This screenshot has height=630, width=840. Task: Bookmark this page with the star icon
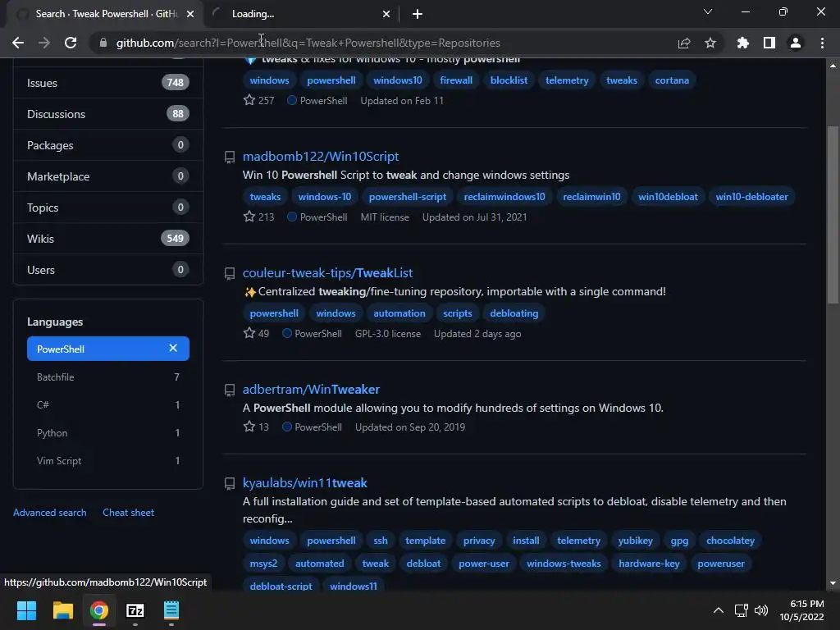pos(710,43)
